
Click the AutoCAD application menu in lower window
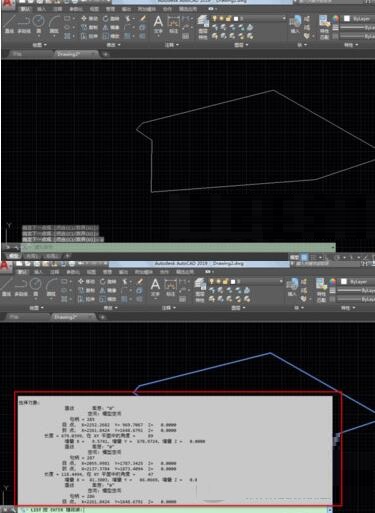[6, 267]
